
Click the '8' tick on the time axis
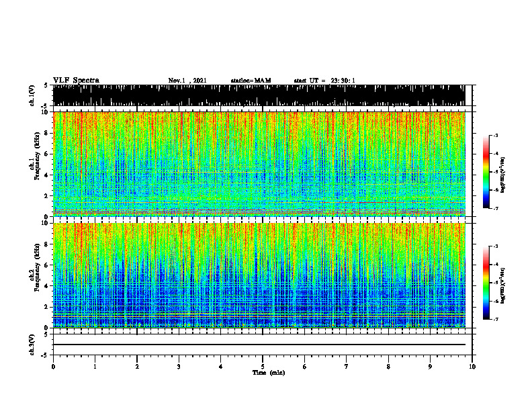pyautogui.click(x=388, y=367)
